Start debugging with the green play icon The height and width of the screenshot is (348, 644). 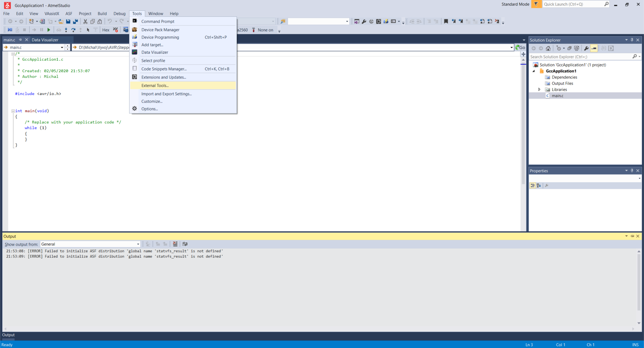tap(49, 30)
